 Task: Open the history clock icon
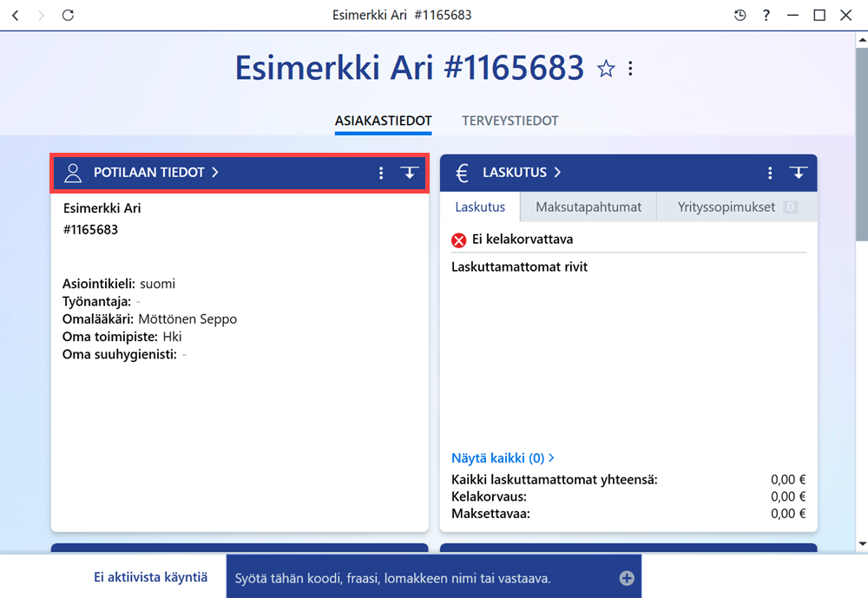coord(740,15)
